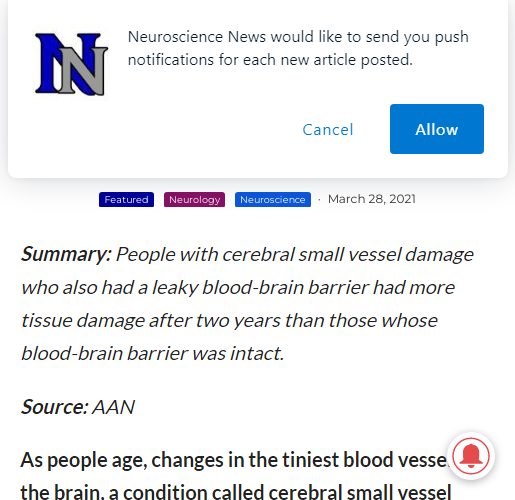Click the line 'blood-brain barrier was intact.'
The width and height of the screenshot is (515, 500).
coord(153,353)
